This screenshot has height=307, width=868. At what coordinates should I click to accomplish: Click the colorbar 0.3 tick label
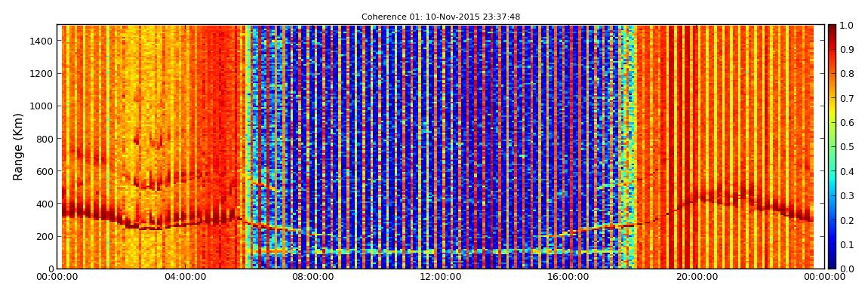[x=848, y=196]
